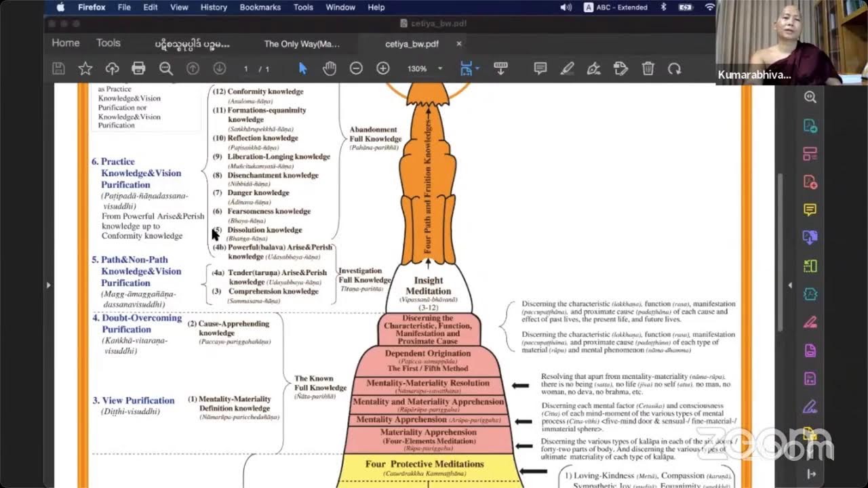Open the ABC - Extended input menu
The width and height of the screenshot is (868, 488).
tap(615, 7)
